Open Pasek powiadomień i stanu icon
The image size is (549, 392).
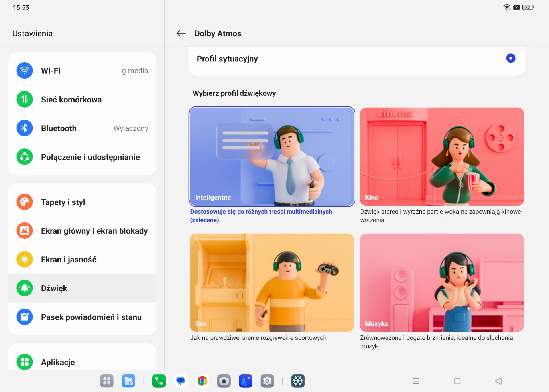[x=25, y=317]
